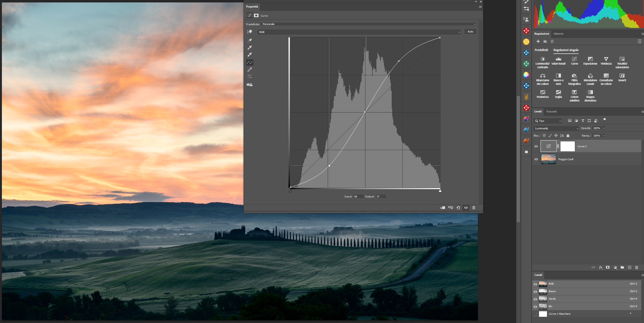Click the Output value field

[x=381, y=197]
